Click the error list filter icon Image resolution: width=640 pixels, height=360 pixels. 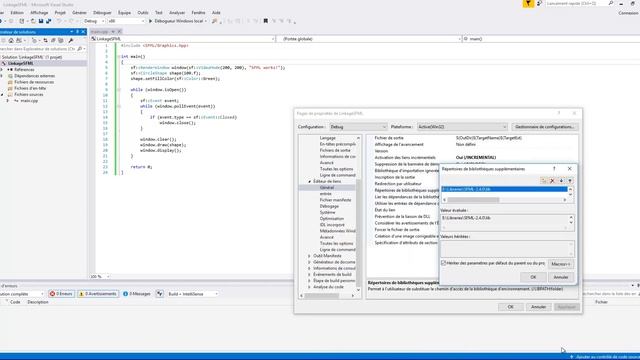coord(160,293)
